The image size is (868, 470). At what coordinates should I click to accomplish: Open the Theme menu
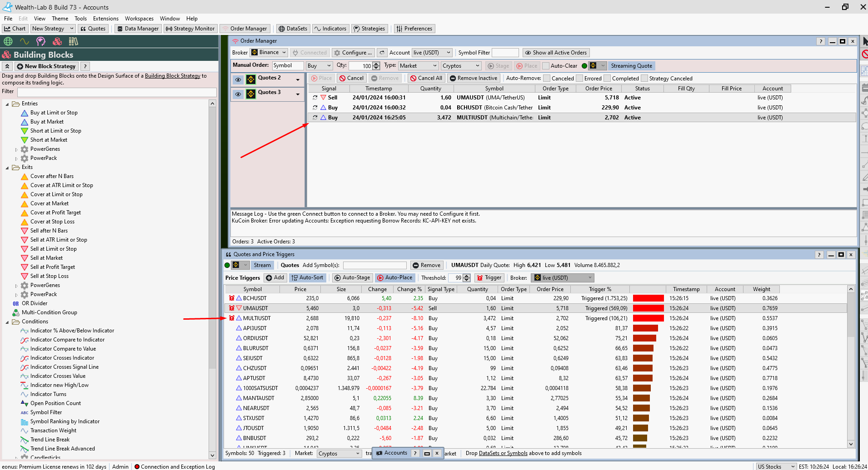[x=60, y=19]
